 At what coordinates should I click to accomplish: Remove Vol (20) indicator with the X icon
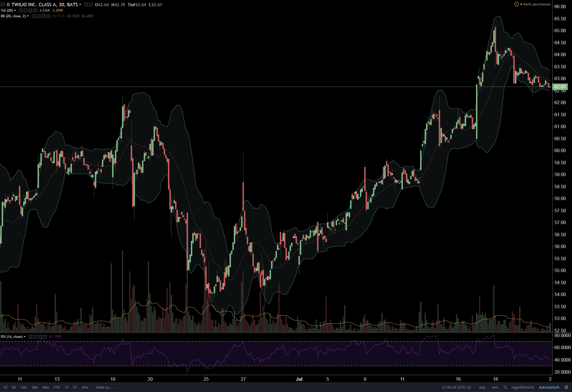(x=35, y=10)
